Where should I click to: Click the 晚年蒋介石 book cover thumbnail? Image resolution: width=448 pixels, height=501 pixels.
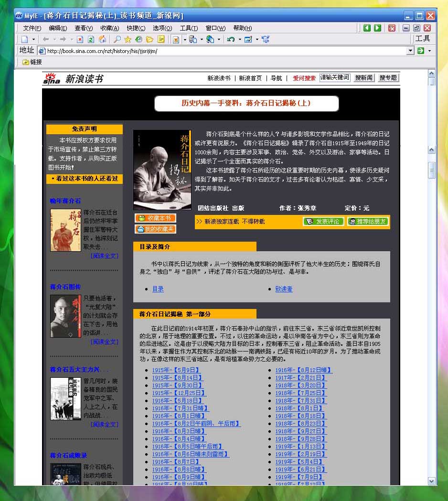pyautogui.click(x=65, y=230)
